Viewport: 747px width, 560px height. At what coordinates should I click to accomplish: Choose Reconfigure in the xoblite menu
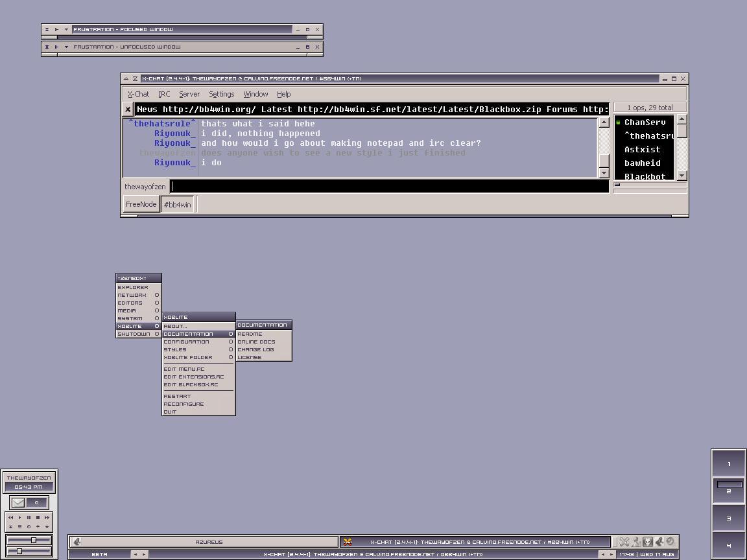pos(198,404)
